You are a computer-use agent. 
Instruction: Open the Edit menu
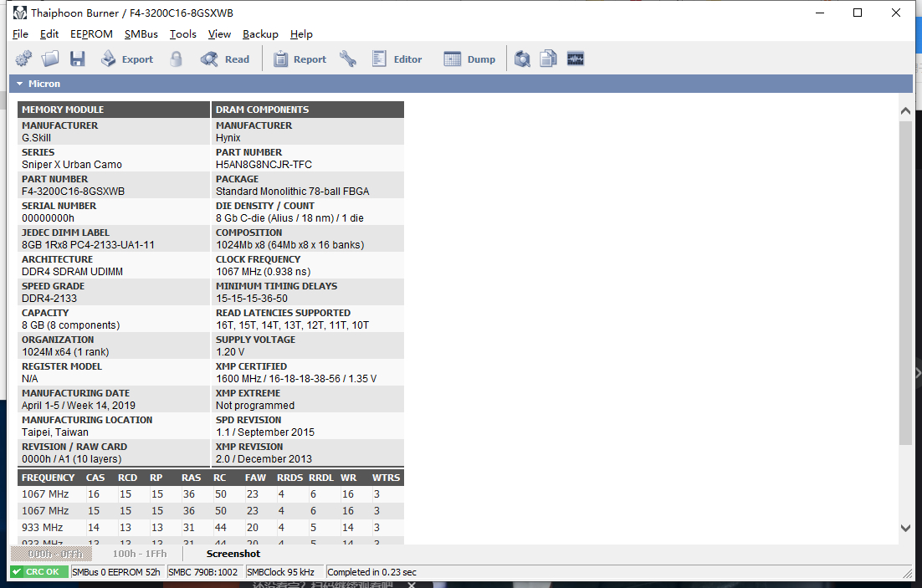pyautogui.click(x=49, y=34)
